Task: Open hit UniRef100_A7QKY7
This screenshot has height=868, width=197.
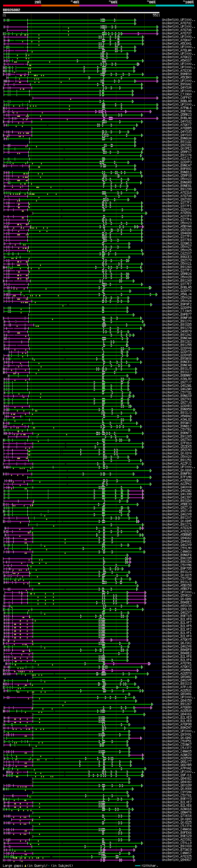Action: point(177,125)
